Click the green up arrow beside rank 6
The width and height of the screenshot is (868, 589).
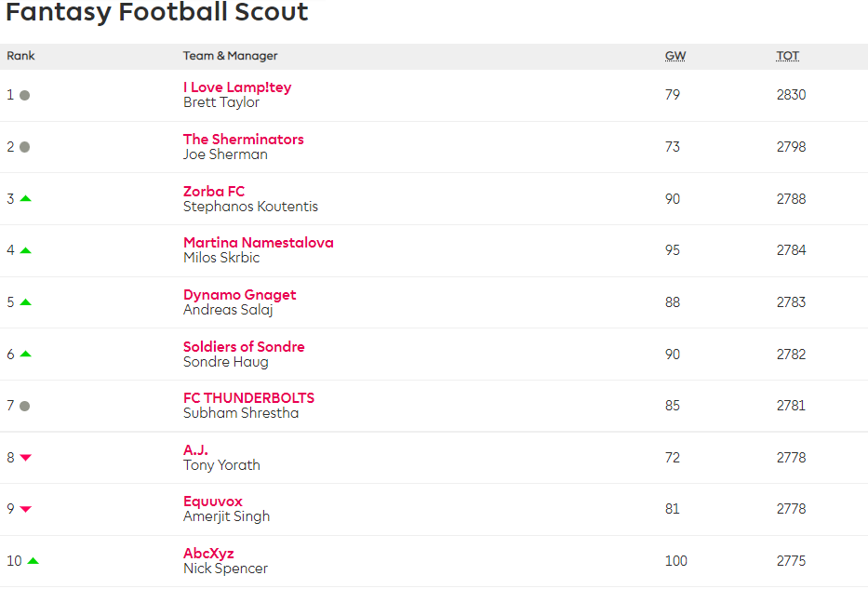[25, 355]
